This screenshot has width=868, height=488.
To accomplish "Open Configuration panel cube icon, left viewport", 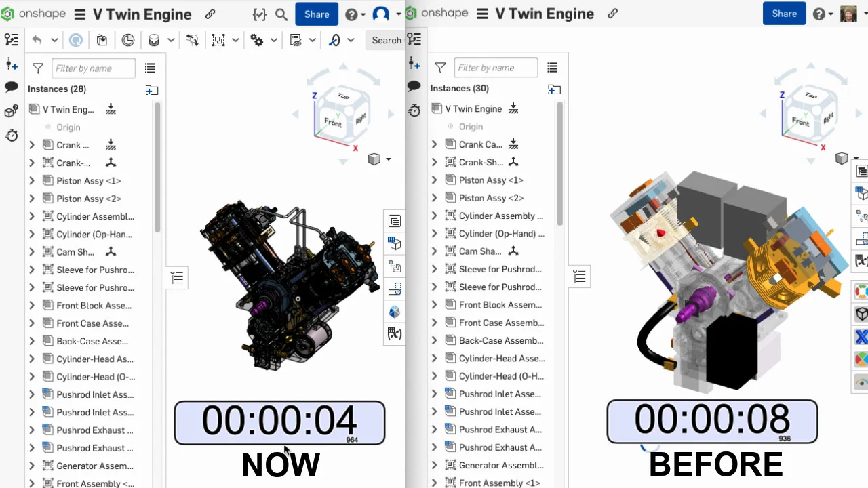I will [395, 243].
